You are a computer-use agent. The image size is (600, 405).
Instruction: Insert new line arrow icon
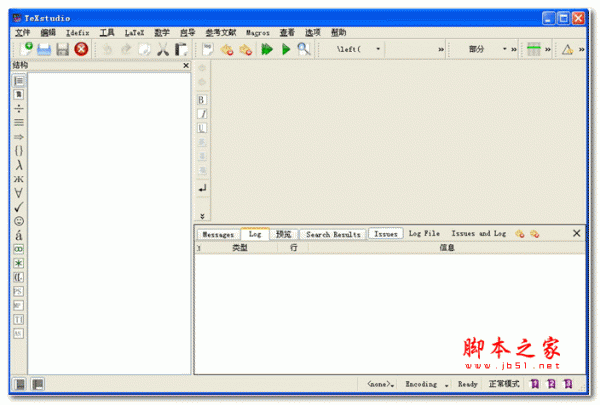click(x=202, y=188)
